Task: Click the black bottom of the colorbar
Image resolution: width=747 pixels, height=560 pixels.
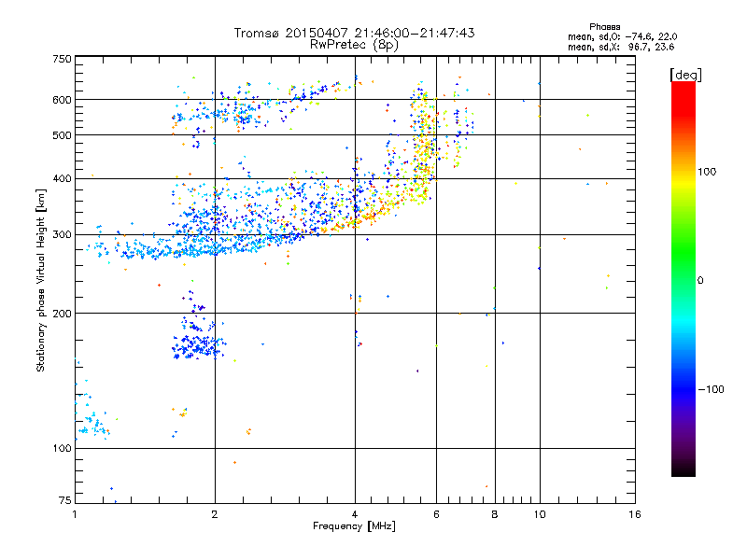Action: (684, 469)
